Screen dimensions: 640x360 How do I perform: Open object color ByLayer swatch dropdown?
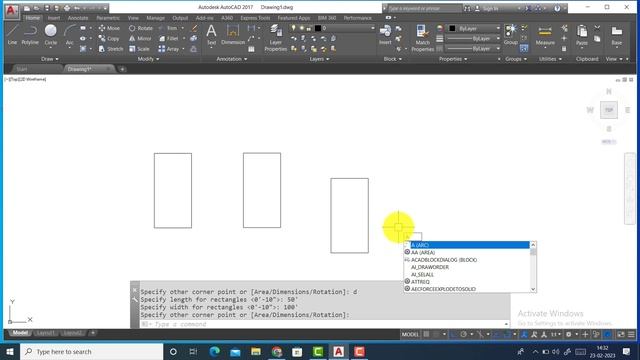[x=473, y=28]
